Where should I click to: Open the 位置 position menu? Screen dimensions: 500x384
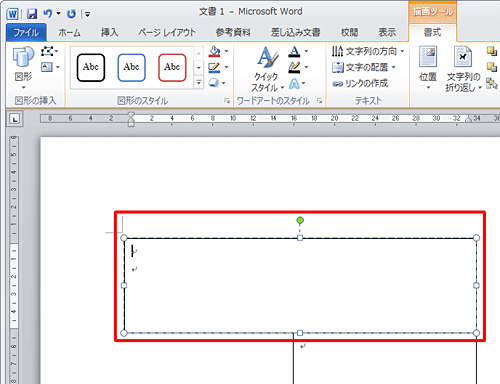[x=428, y=68]
